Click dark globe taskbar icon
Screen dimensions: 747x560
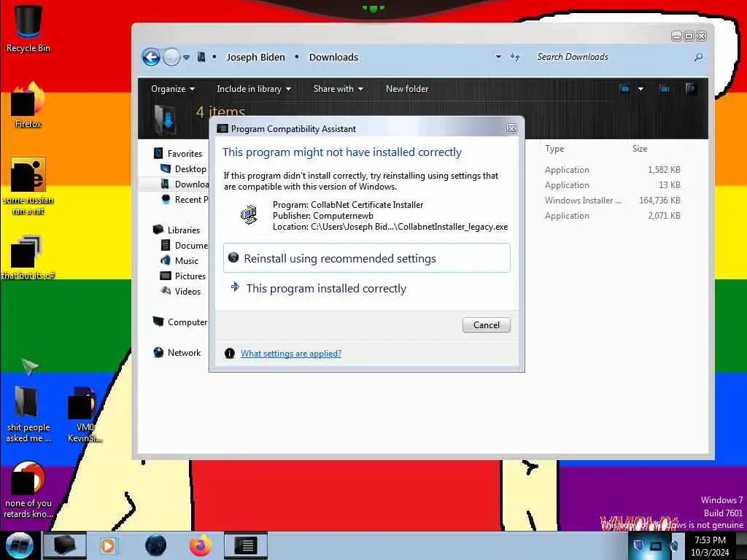[x=155, y=545]
